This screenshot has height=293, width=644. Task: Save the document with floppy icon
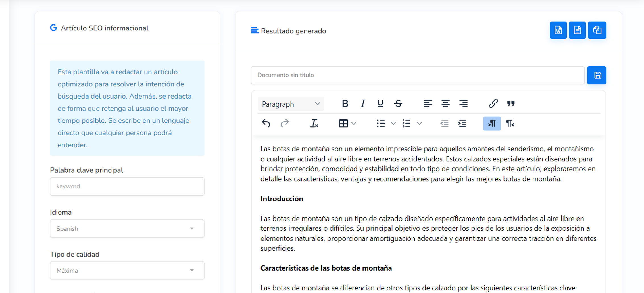597,75
